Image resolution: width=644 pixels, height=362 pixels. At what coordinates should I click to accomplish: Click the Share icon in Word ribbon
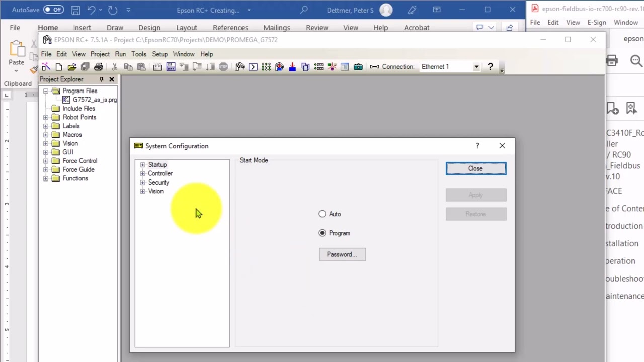pyautogui.click(x=510, y=28)
